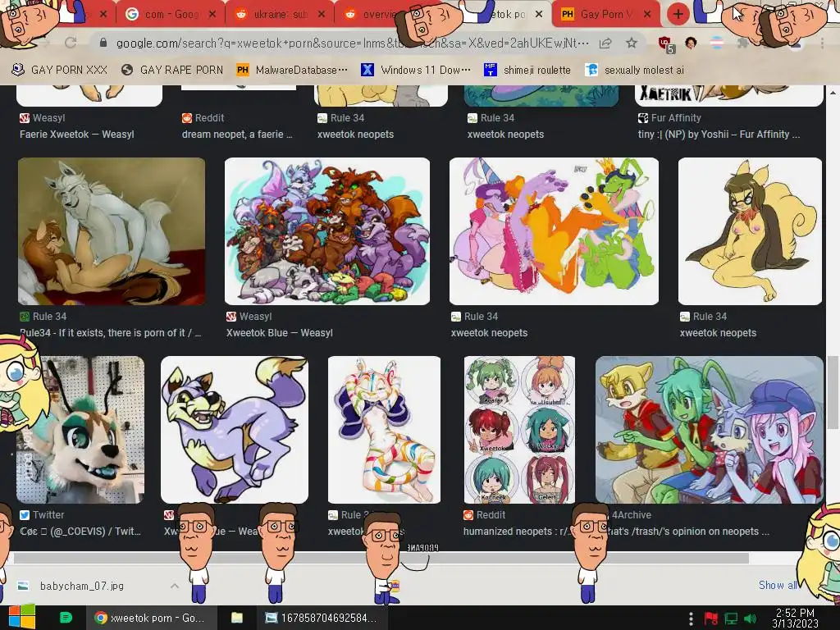Viewport: 840px width, 630px height.
Task: Click the vertical scrollbar thumb
Action: [x=833, y=391]
